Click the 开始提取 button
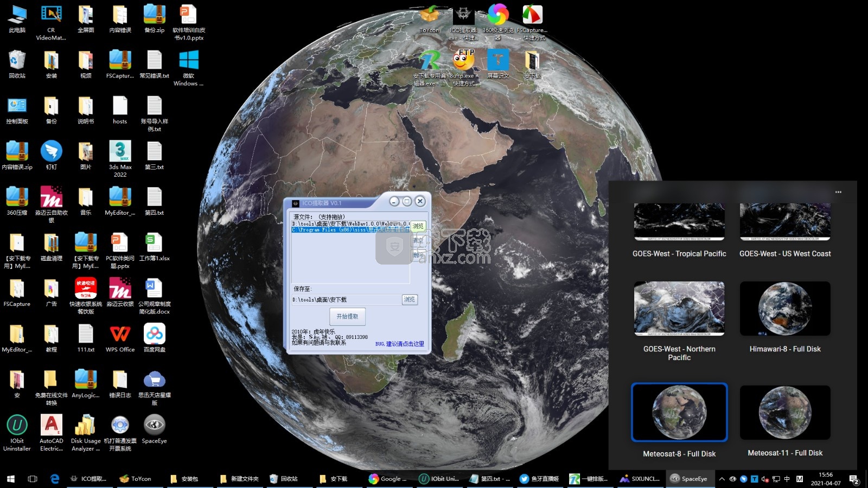Viewport: 868px width, 488px height. [x=347, y=316]
